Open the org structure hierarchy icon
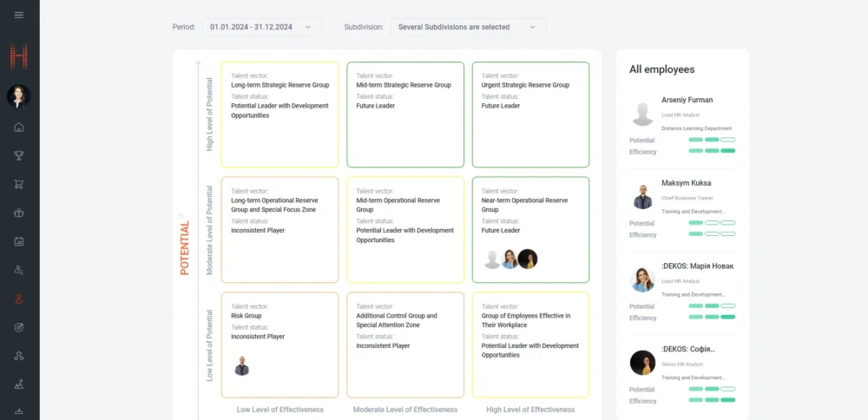The width and height of the screenshot is (868, 420). pyautogui.click(x=19, y=355)
